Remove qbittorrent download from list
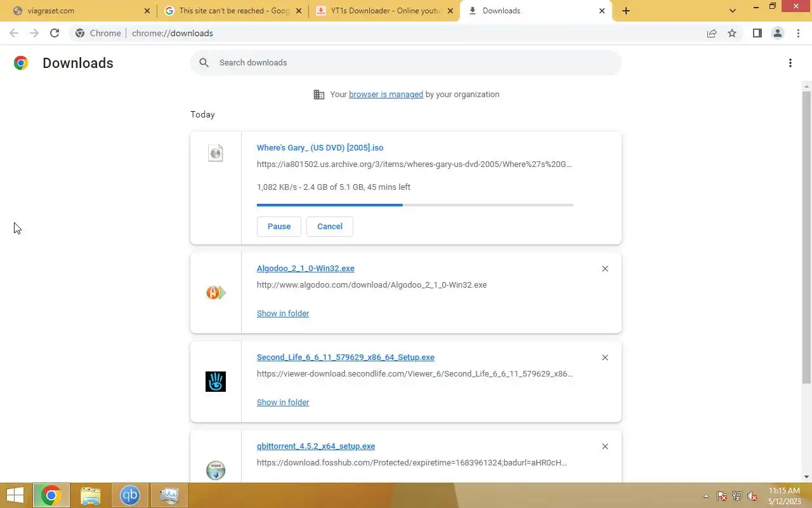This screenshot has height=508, width=812. click(x=605, y=446)
